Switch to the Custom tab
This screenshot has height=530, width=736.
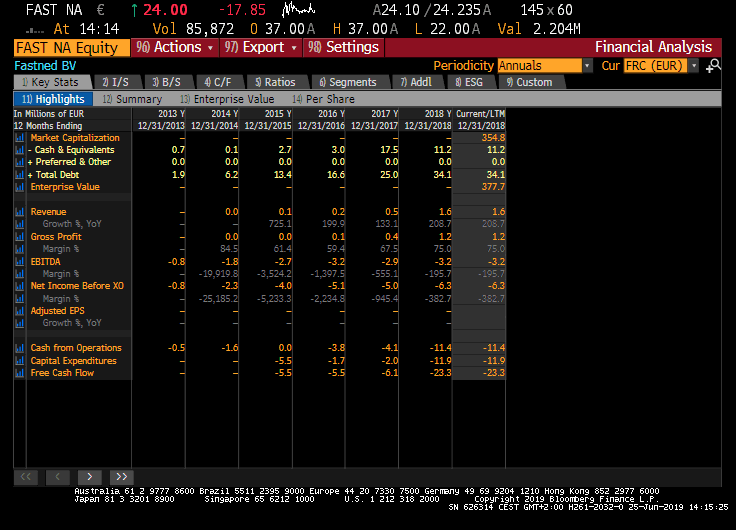tap(530, 82)
